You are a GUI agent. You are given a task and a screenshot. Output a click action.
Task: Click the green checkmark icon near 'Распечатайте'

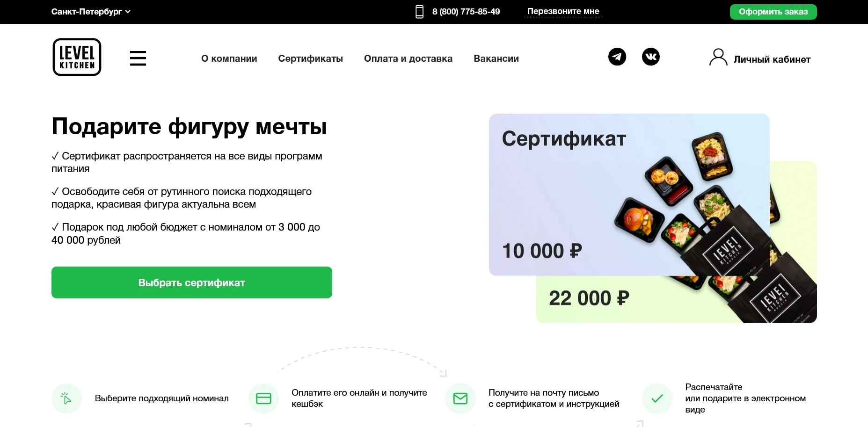656,398
